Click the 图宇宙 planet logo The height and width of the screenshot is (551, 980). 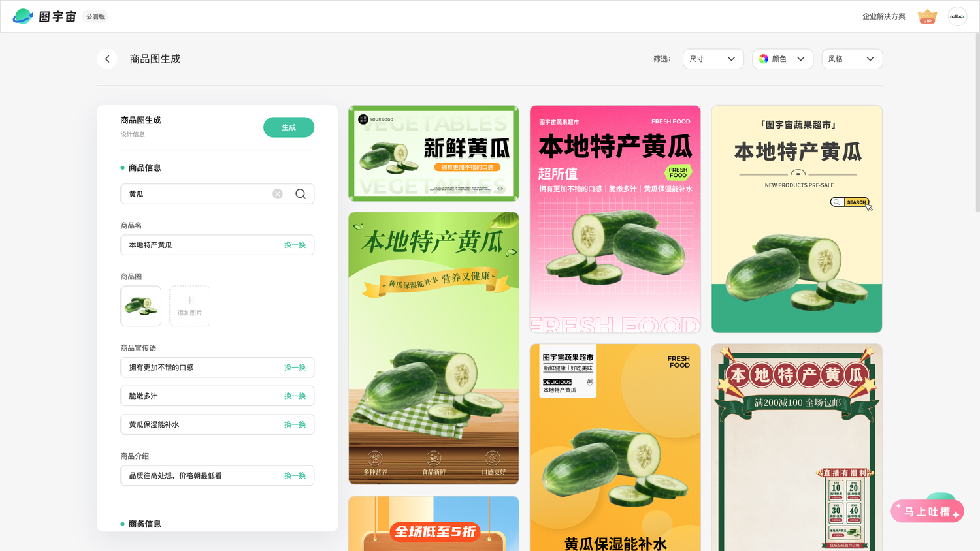pos(23,16)
